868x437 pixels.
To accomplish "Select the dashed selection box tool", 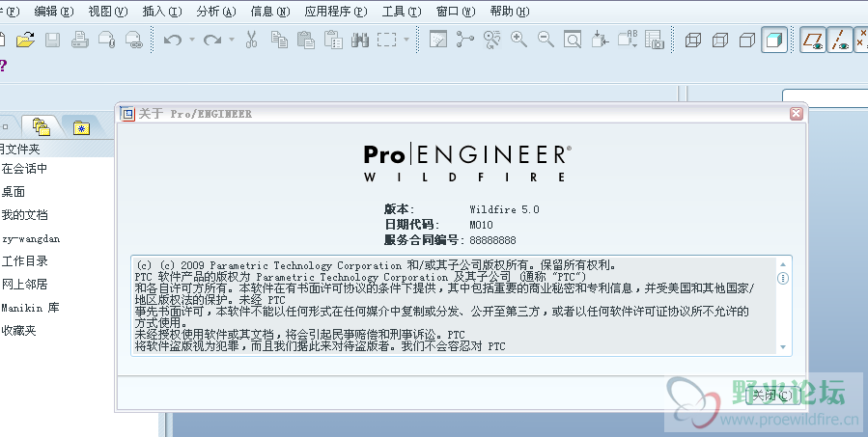I will 386,40.
